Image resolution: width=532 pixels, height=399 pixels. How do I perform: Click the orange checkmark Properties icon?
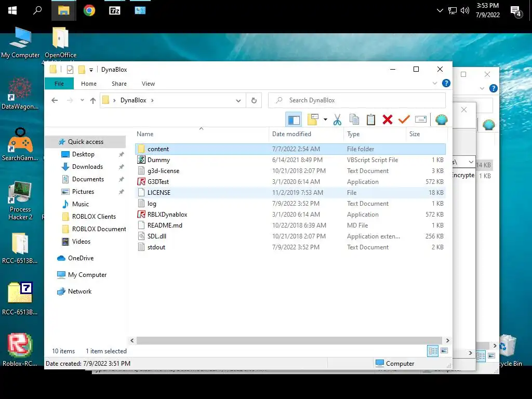click(x=404, y=119)
